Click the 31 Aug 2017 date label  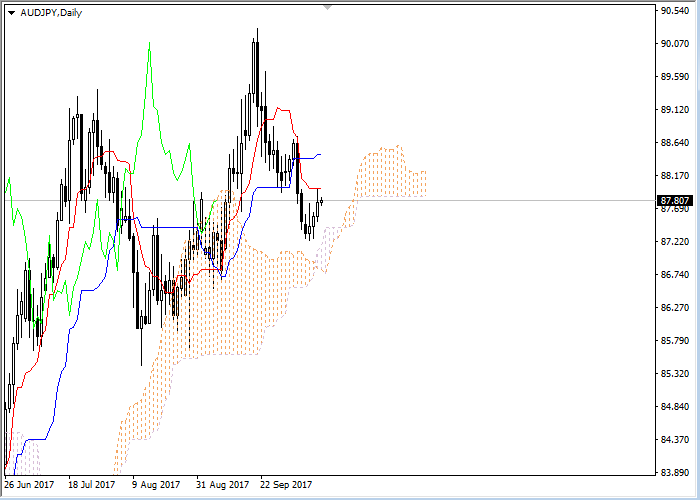tap(223, 485)
